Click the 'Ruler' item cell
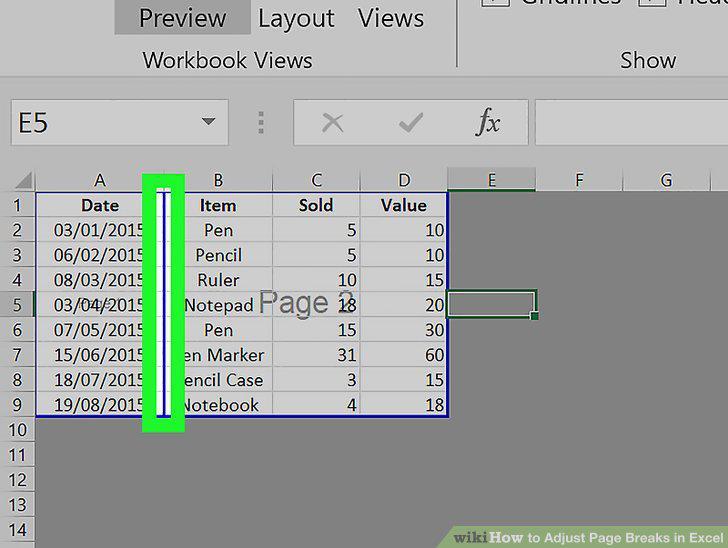 218,280
